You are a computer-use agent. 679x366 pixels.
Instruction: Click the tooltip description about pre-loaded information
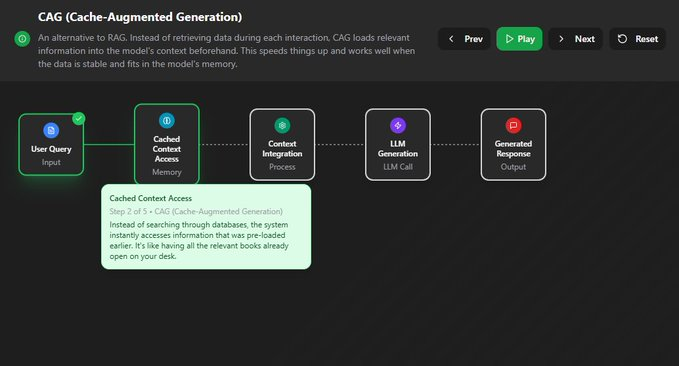coord(199,240)
